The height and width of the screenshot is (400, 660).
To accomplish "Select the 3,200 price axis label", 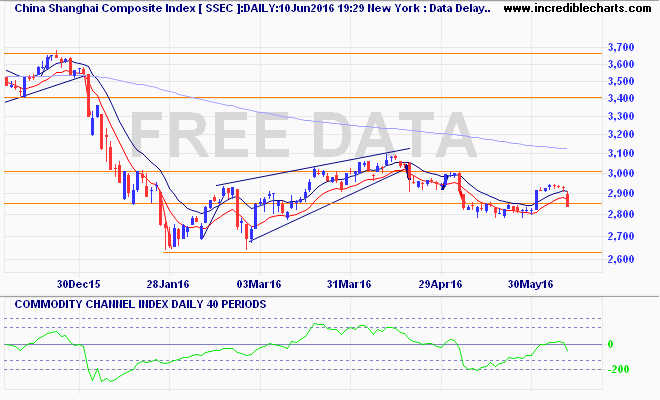I will pos(621,135).
